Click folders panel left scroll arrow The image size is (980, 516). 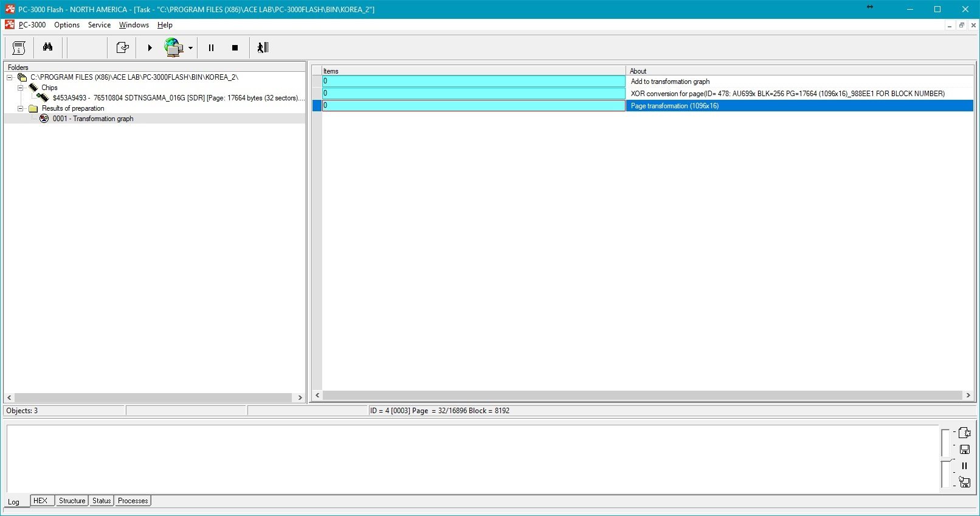click(x=9, y=397)
